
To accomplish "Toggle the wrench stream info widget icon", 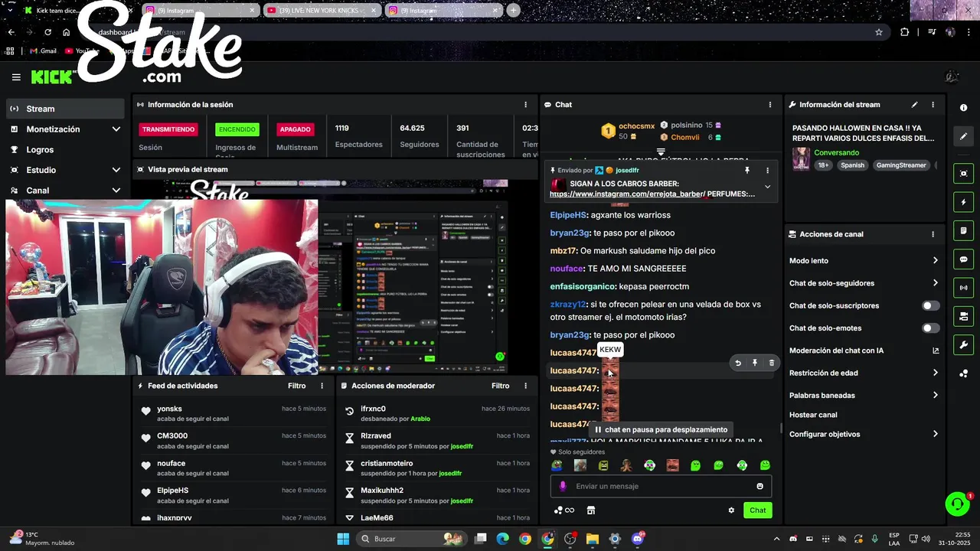I will pyautogui.click(x=964, y=344).
